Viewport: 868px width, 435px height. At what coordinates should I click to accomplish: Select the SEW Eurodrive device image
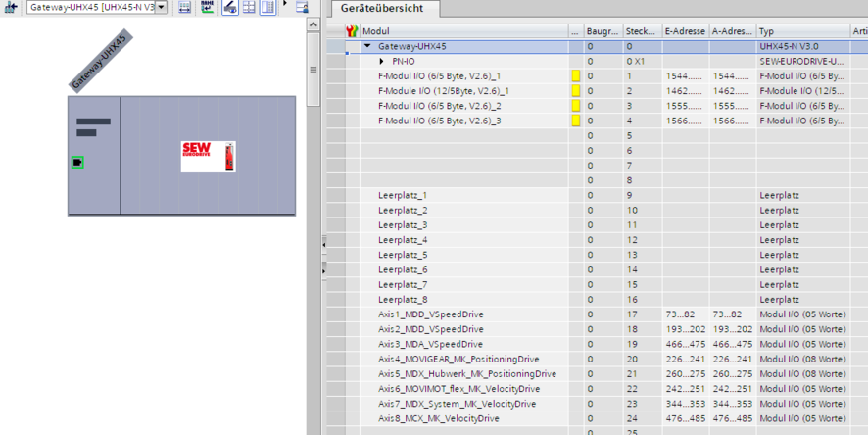(208, 156)
